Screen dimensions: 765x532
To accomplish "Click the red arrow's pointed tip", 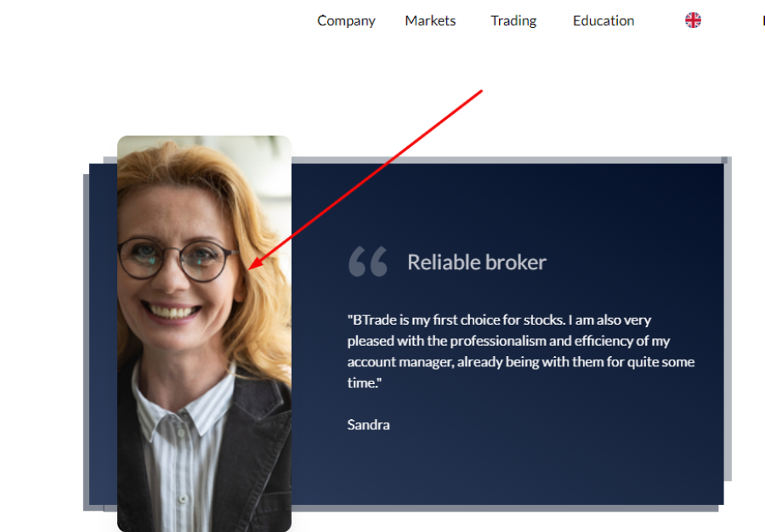I will point(250,268).
